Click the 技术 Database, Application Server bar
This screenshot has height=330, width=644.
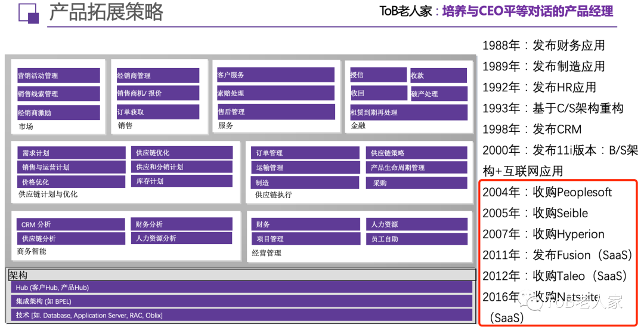pos(241,315)
